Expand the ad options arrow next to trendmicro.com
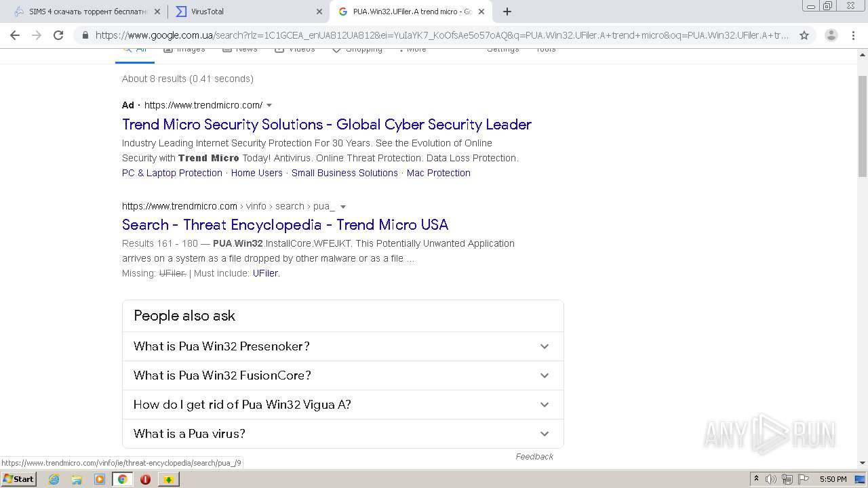868x488 pixels. pyautogui.click(x=269, y=105)
